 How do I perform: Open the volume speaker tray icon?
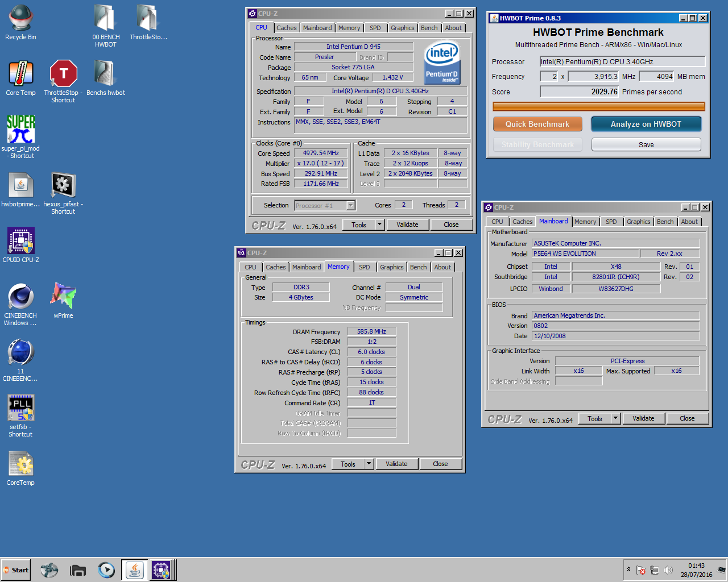pos(668,570)
